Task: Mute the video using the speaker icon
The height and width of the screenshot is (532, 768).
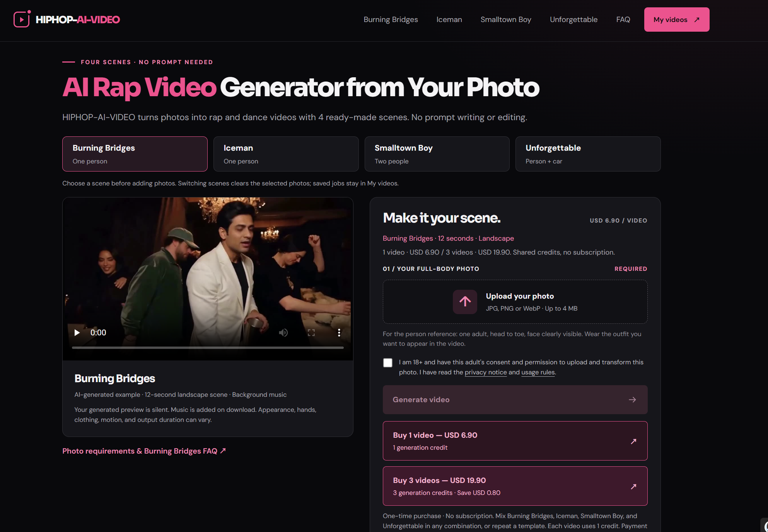Action: [283, 333]
